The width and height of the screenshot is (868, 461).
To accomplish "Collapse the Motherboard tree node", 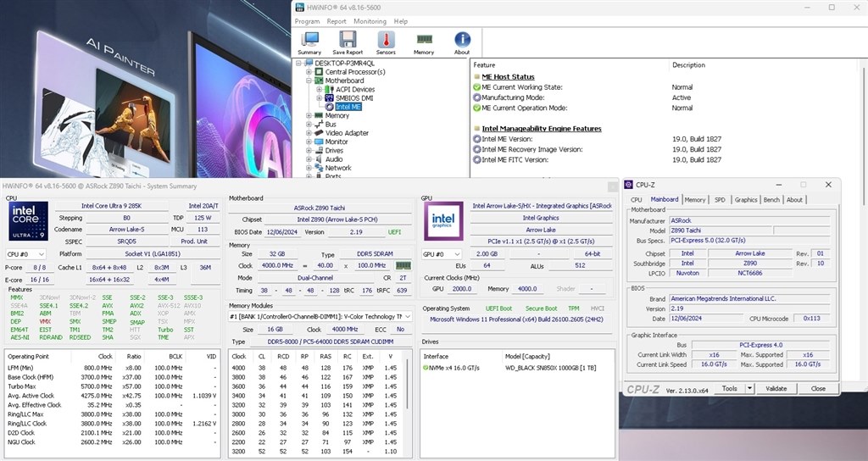I will point(309,81).
